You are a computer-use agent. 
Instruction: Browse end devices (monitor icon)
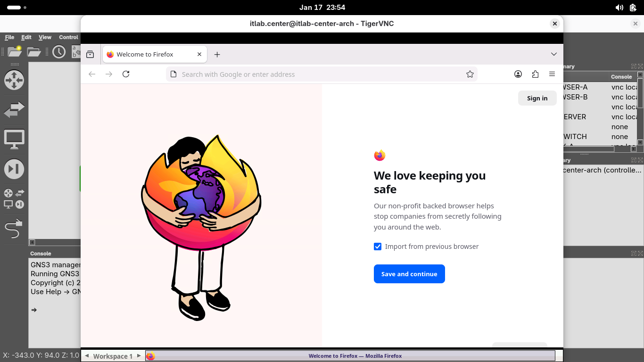pyautogui.click(x=14, y=140)
